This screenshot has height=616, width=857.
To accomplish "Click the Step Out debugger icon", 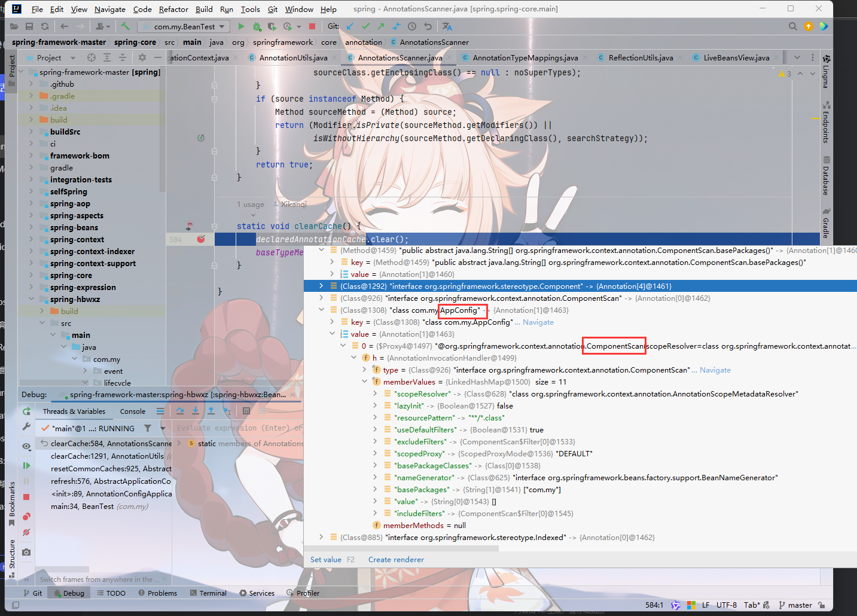I will coord(211,411).
